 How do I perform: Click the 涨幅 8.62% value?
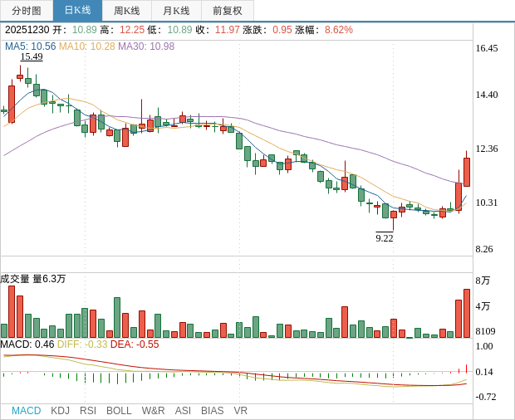(x=324, y=30)
